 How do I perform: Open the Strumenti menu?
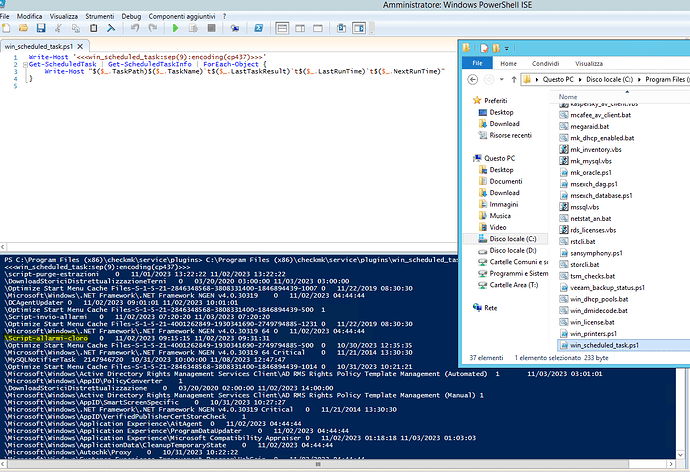[99, 17]
